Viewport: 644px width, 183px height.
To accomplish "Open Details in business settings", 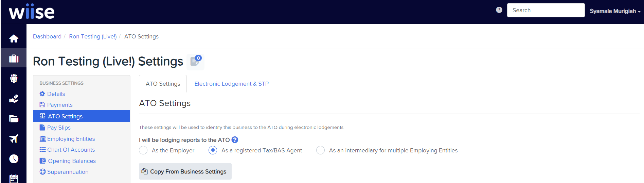I will click(x=56, y=94).
